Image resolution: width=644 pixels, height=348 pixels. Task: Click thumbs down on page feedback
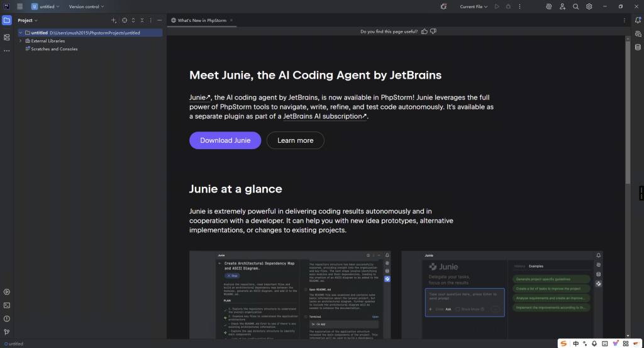(x=433, y=31)
